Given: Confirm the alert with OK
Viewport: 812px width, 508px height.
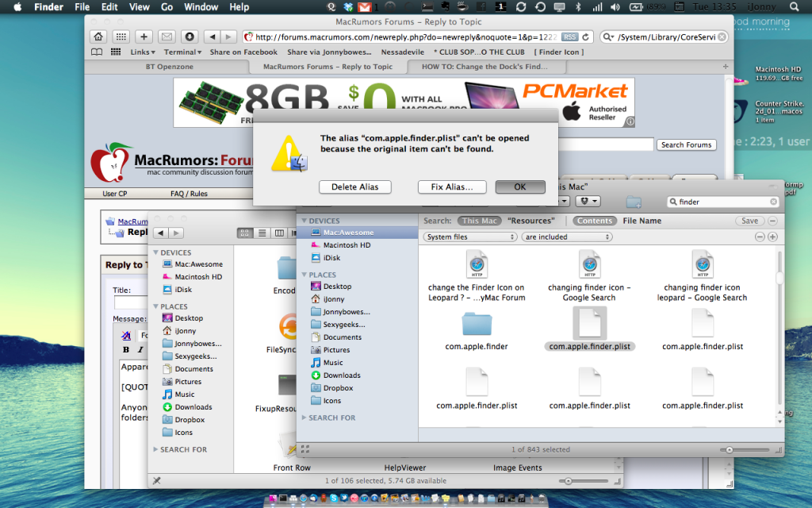Looking at the screenshot, I should 520,187.
